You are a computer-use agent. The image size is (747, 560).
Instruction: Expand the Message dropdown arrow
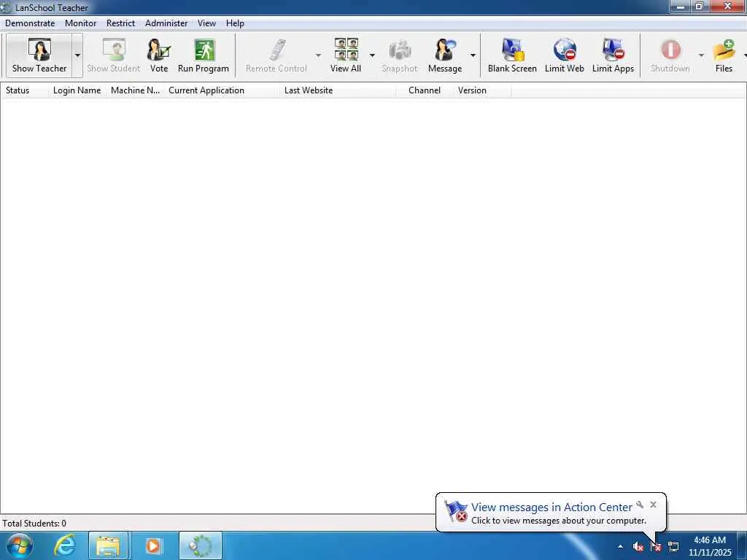point(473,55)
